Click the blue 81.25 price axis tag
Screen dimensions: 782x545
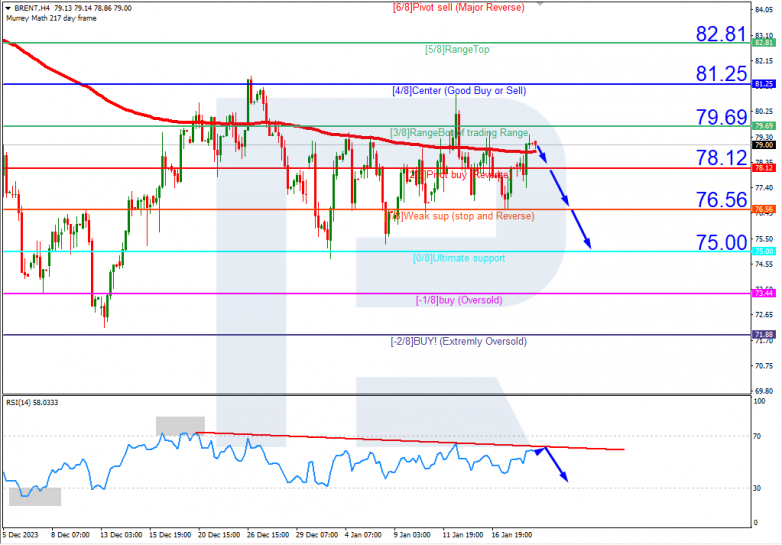(764, 84)
